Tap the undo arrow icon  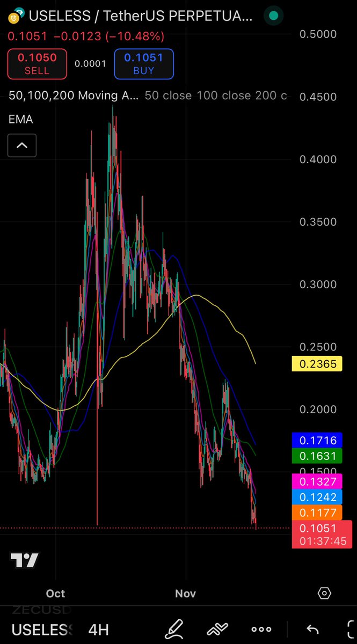[312, 630]
